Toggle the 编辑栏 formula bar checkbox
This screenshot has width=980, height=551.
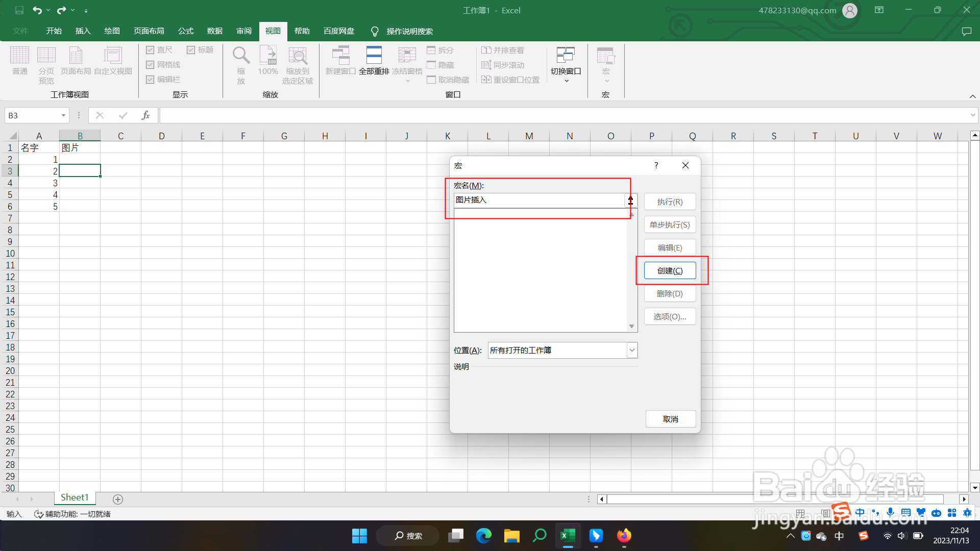pyautogui.click(x=150, y=80)
